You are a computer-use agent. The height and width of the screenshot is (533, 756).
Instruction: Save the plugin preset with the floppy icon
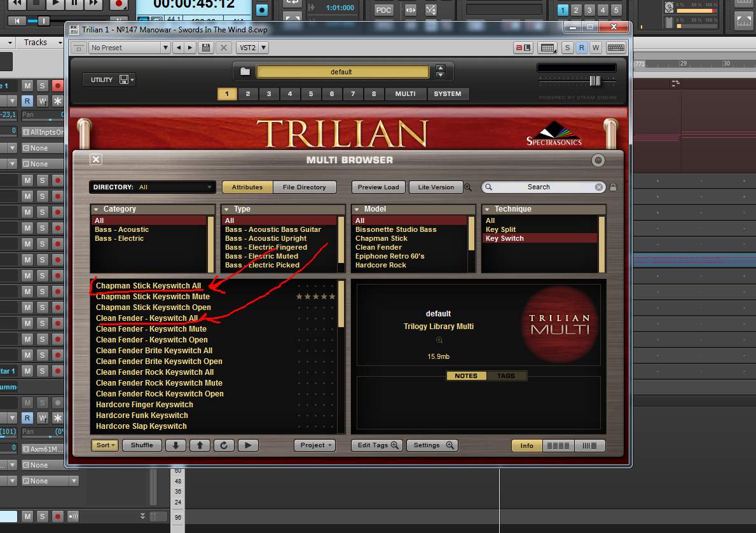click(x=207, y=47)
